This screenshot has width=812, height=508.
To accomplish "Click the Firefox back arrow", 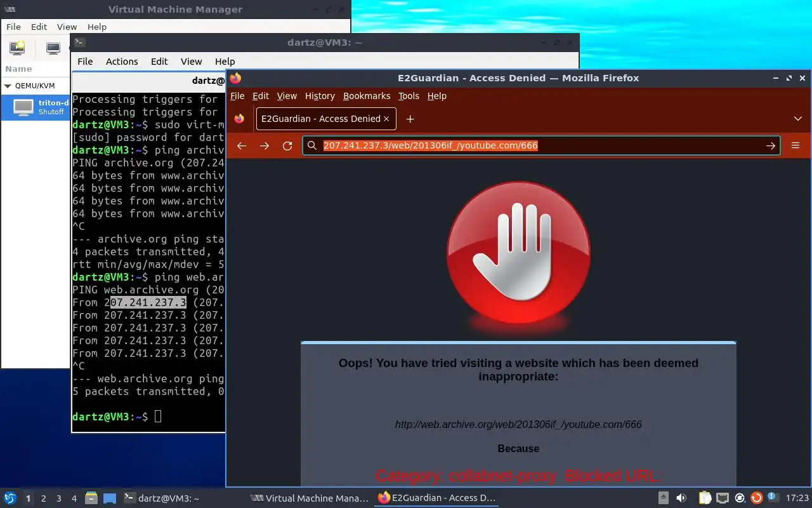I will tap(242, 145).
